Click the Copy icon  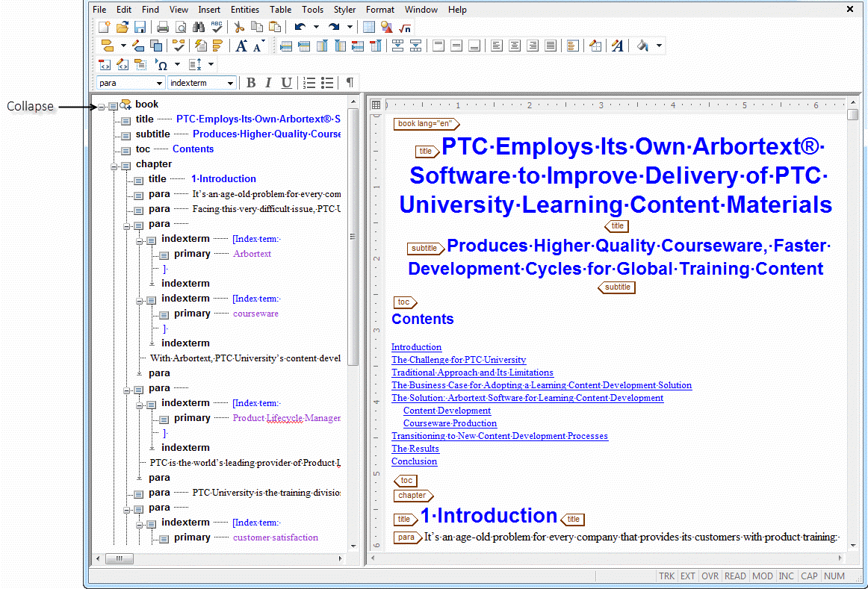257,27
